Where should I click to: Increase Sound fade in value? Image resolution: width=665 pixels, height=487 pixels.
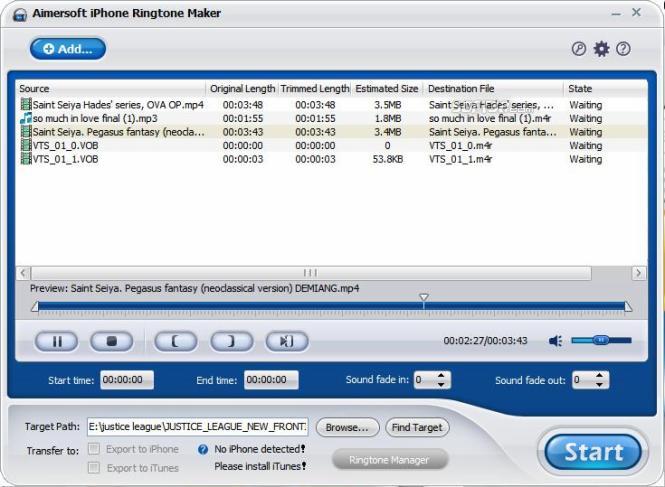[441, 375]
